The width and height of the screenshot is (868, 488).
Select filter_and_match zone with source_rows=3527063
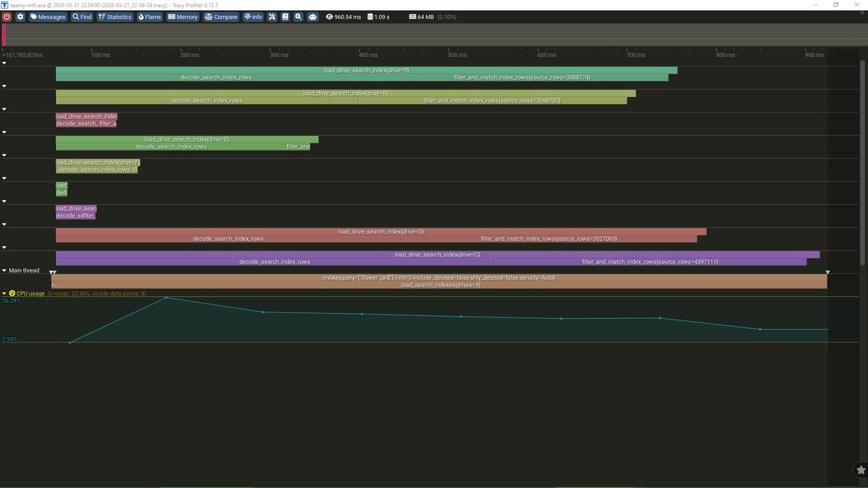coord(549,239)
